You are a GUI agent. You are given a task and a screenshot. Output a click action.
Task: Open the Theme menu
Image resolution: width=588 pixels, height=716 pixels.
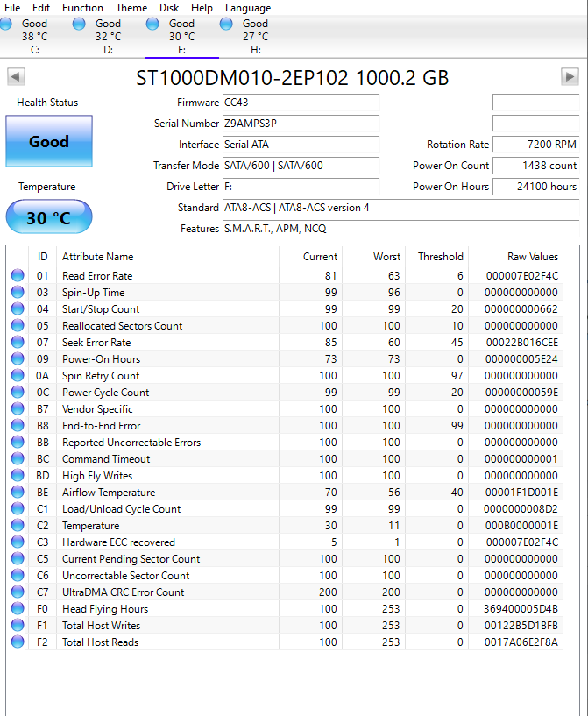coord(131,8)
